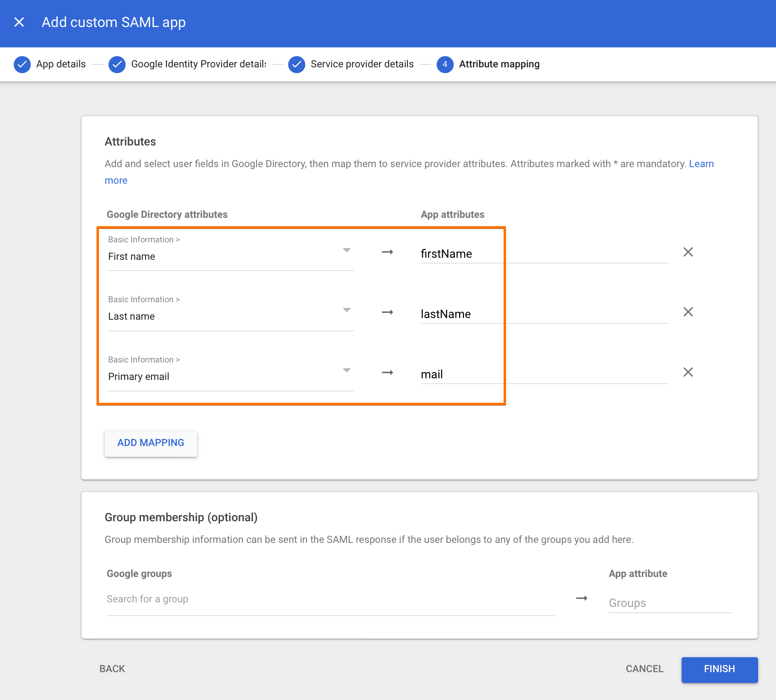Remove the firstName mapping row
776x700 pixels.
tap(688, 252)
